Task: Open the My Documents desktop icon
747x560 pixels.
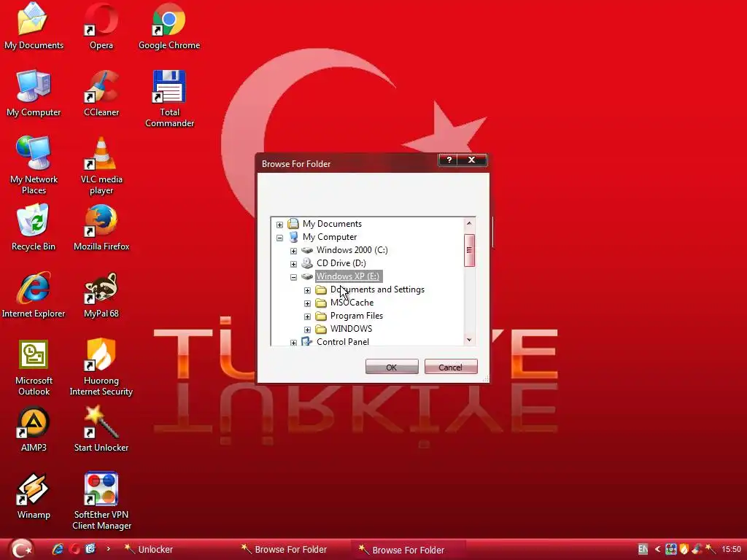Action: [34, 26]
